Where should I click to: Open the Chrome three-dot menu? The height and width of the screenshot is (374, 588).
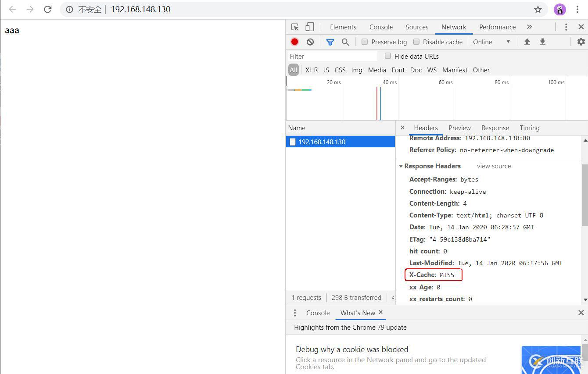click(x=577, y=9)
